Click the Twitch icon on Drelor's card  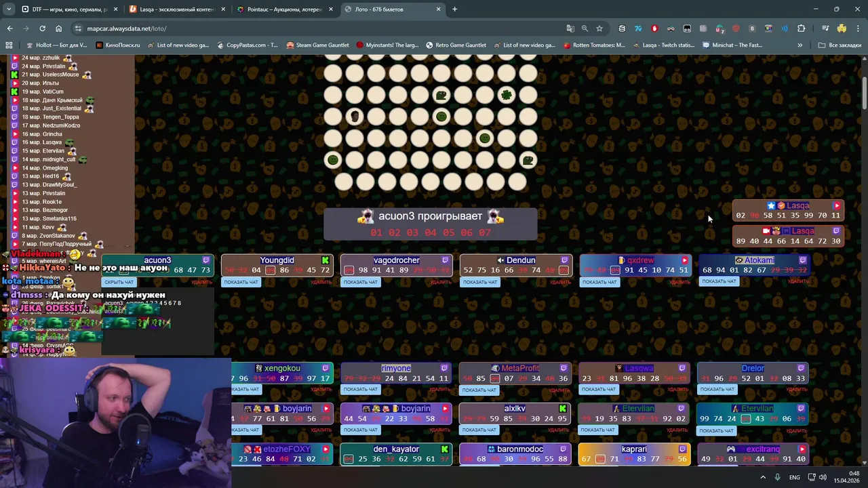tap(802, 369)
